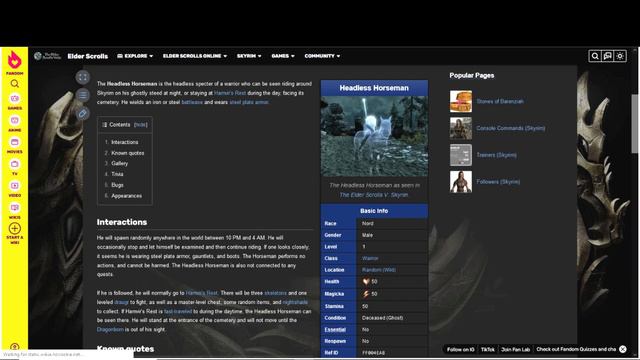
Task: Open the fast-traveled link
Action: coord(178,311)
